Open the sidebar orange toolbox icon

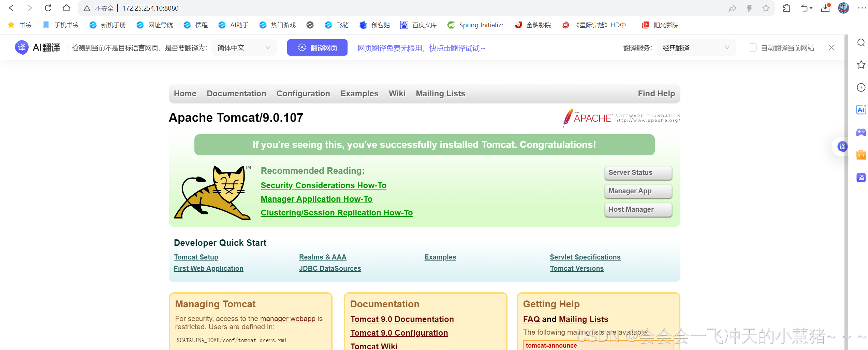(861, 155)
